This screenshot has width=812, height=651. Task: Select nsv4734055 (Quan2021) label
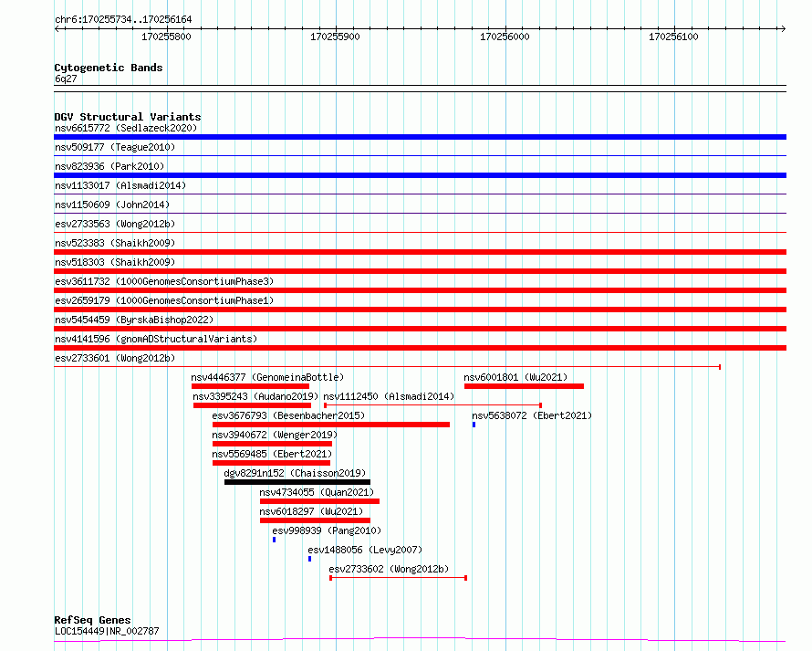[317, 492]
